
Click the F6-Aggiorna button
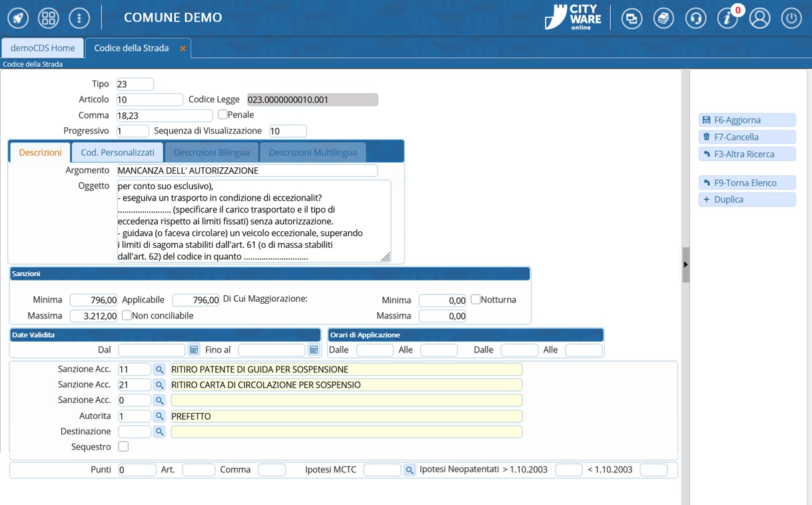point(747,120)
